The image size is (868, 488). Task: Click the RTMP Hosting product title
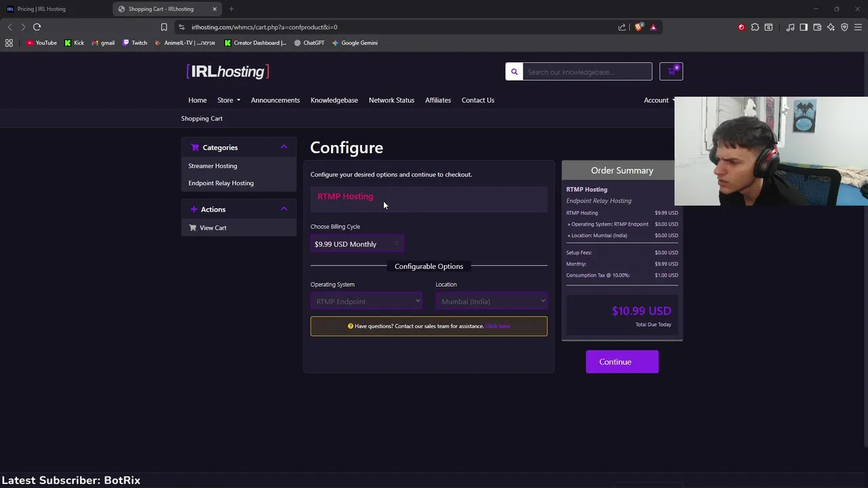[x=345, y=197]
